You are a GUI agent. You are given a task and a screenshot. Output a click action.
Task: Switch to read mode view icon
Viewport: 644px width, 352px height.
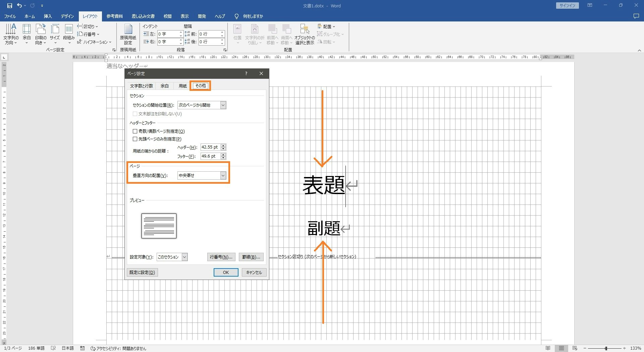click(x=548, y=348)
